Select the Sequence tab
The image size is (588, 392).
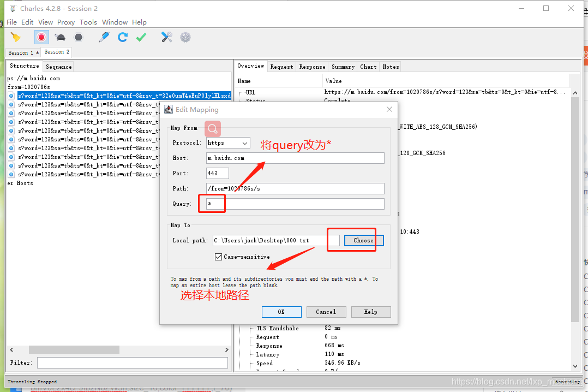point(58,67)
